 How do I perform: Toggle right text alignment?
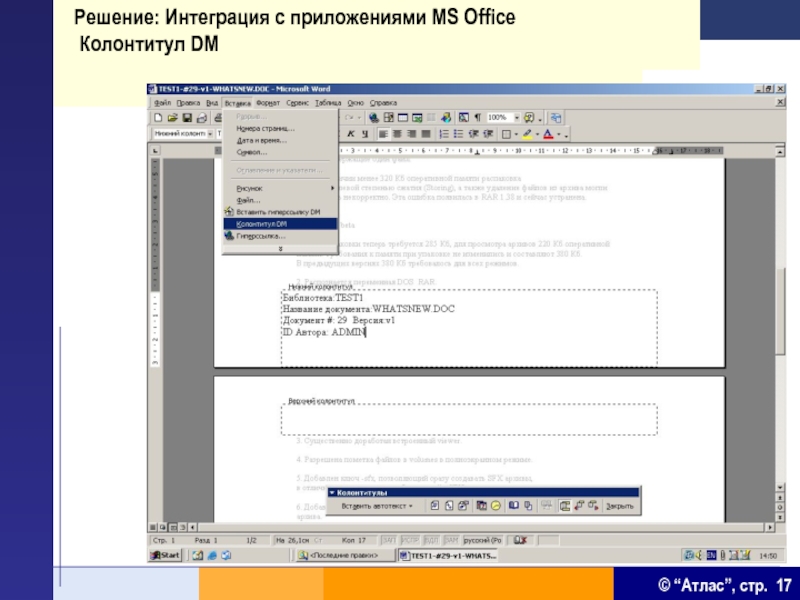coord(411,134)
